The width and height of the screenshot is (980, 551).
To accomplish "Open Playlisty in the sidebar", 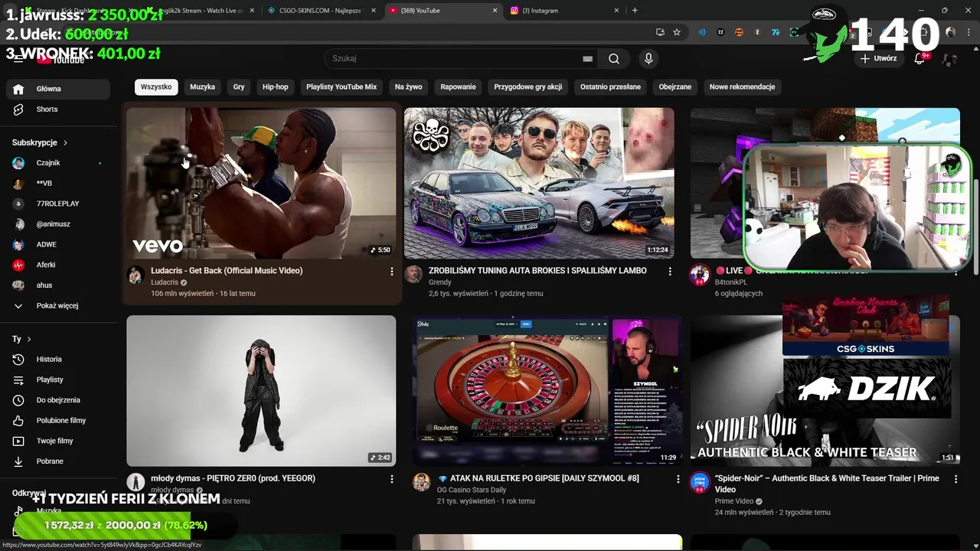I will 58,380.
